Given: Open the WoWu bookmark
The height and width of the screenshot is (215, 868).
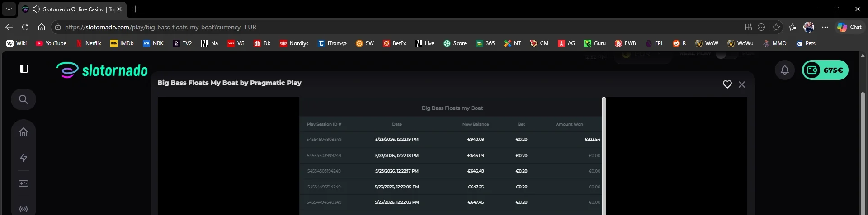Looking at the screenshot, I should coord(741,43).
